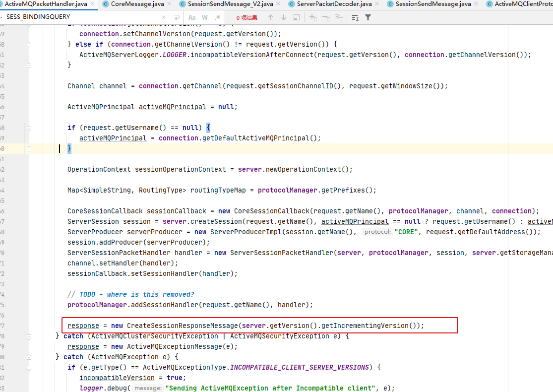Select all occurrences icon in find bar
The height and width of the screenshot is (392, 553).
pos(339,17)
